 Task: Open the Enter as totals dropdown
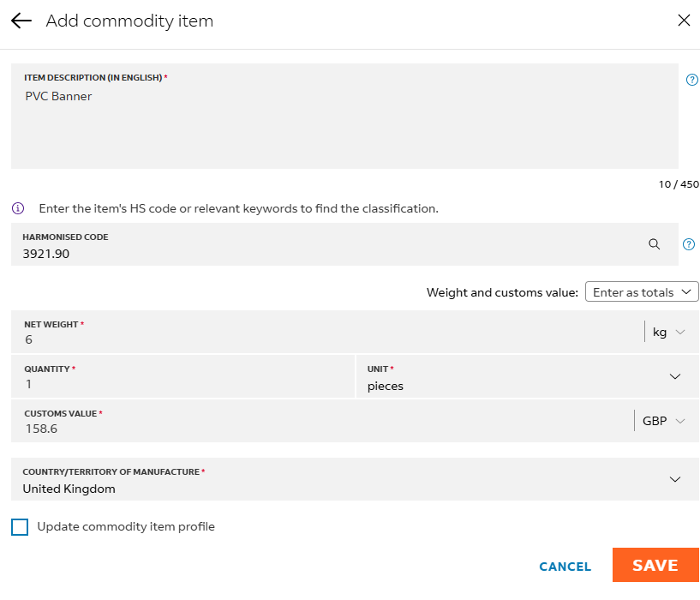(x=642, y=292)
